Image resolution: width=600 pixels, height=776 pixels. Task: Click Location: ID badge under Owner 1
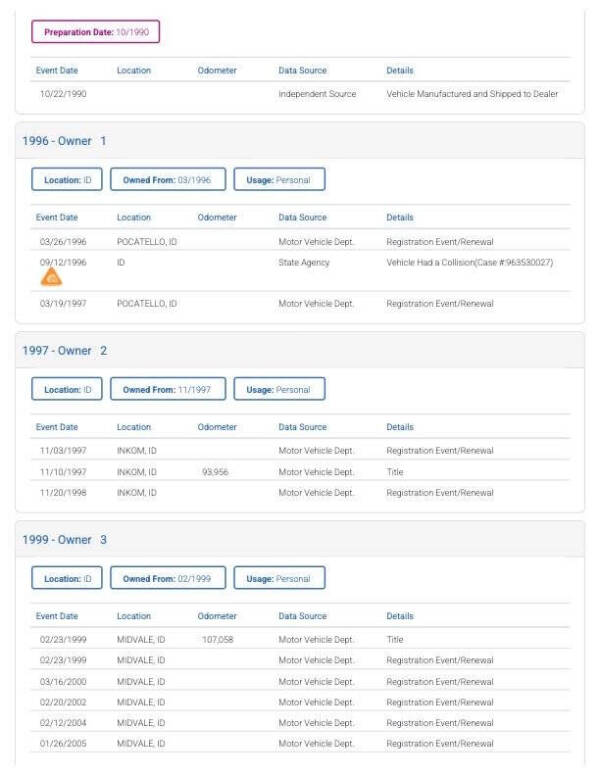click(x=67, y=180)
